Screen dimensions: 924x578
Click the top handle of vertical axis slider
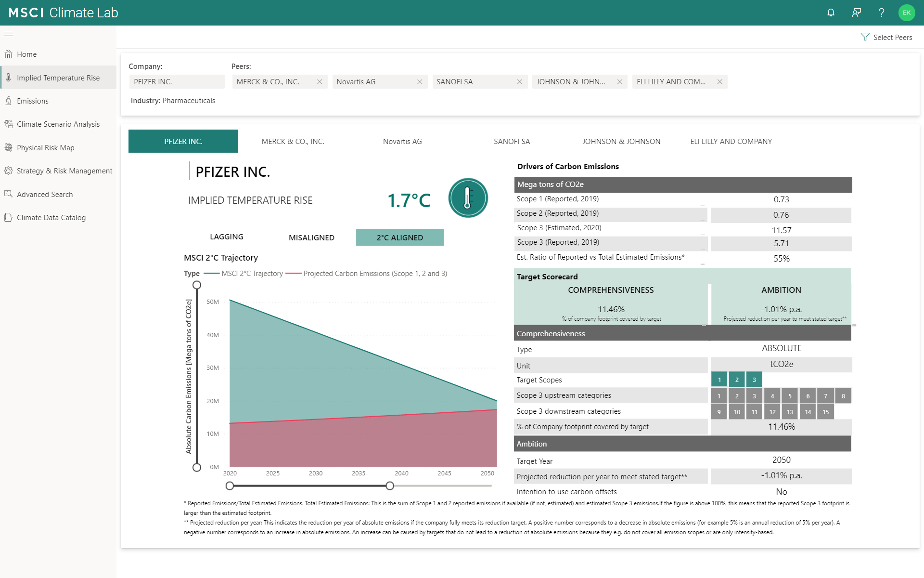pos(197,285)
